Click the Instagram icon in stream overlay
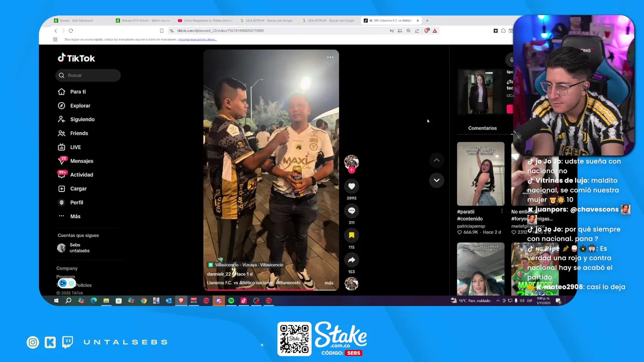The image size is (644, 362). point(33,342)
